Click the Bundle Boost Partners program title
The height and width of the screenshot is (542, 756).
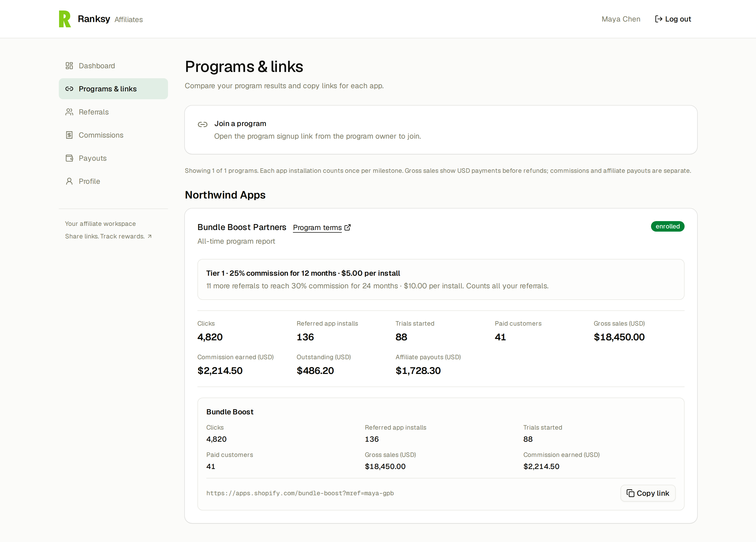click(x=242, y=227)
